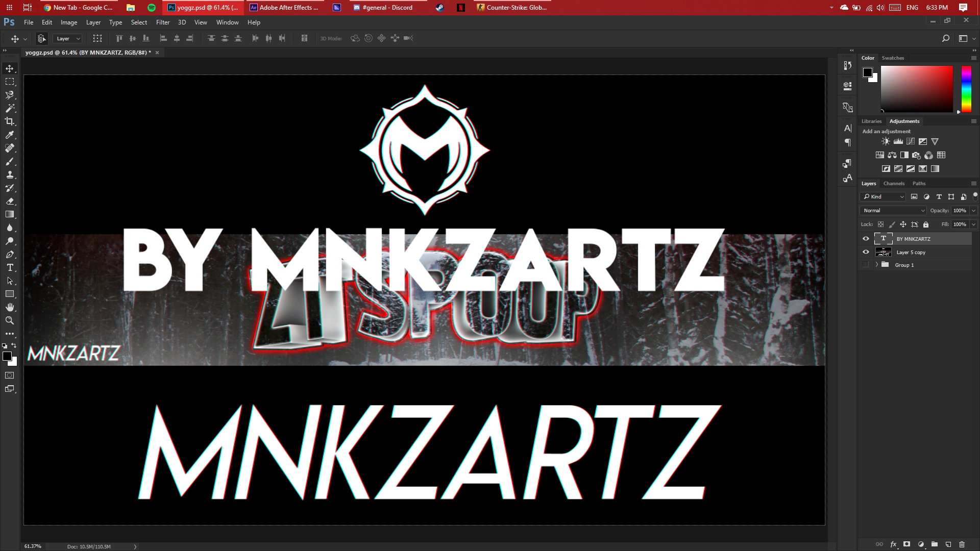Activate the Type tool
The width and height of the screenshot is (980, 551).
pos(10,267)
